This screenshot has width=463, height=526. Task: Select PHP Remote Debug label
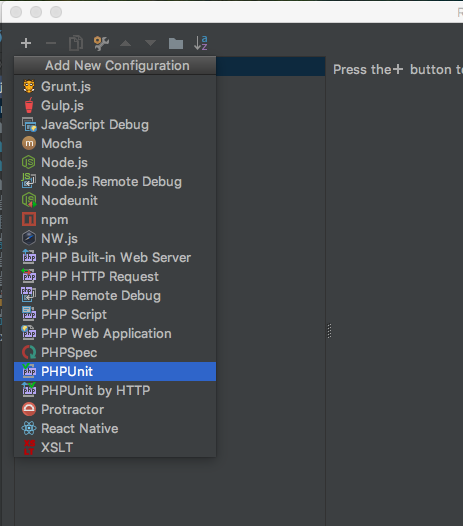click(101, 296)
